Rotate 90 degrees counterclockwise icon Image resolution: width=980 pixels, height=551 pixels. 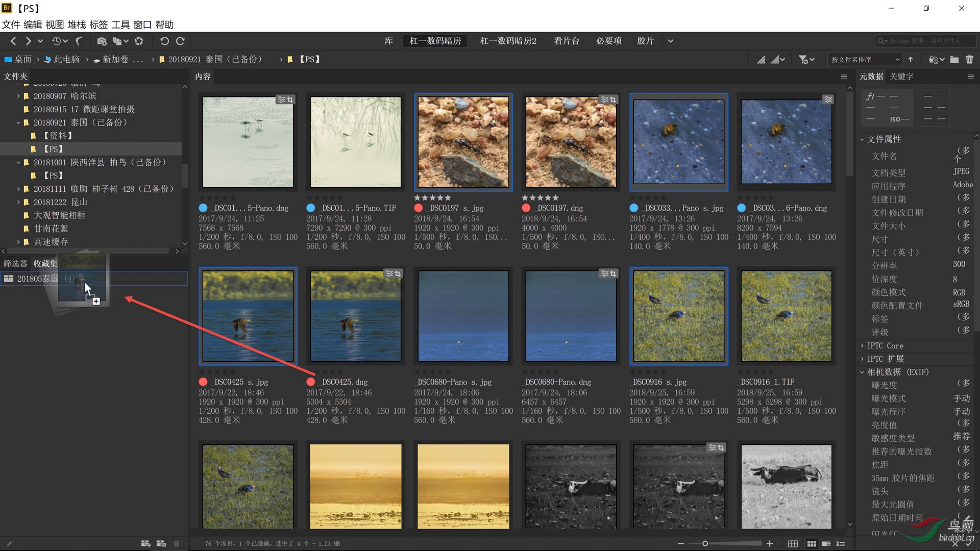(164, 41)
